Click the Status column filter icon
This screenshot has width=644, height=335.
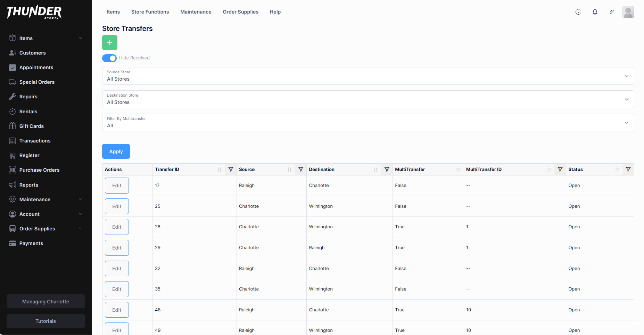[628, 170]
